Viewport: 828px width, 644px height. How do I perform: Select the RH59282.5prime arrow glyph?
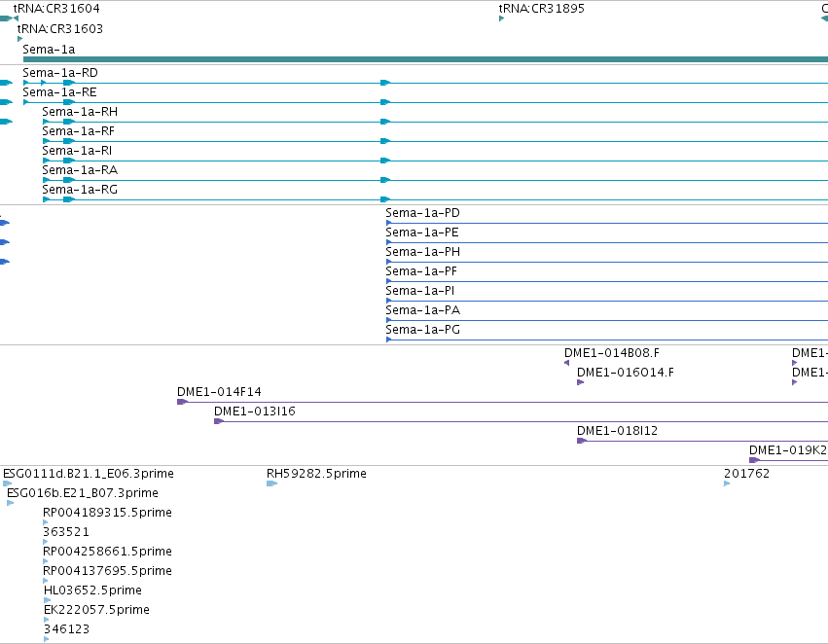(x=271, y=484)
